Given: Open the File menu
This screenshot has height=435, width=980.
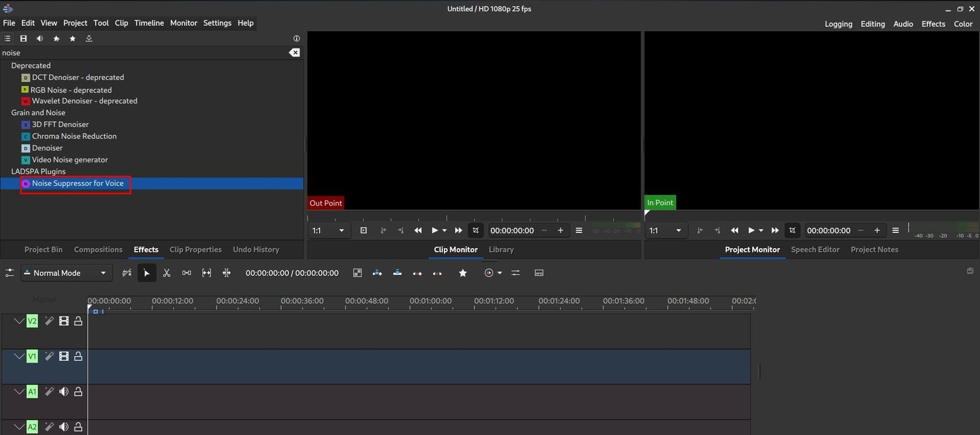Looking at the screenshot, I should click(9, 23).
